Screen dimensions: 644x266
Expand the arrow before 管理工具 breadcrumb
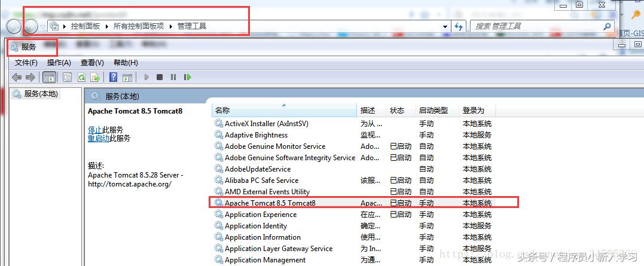coord(171,26)
